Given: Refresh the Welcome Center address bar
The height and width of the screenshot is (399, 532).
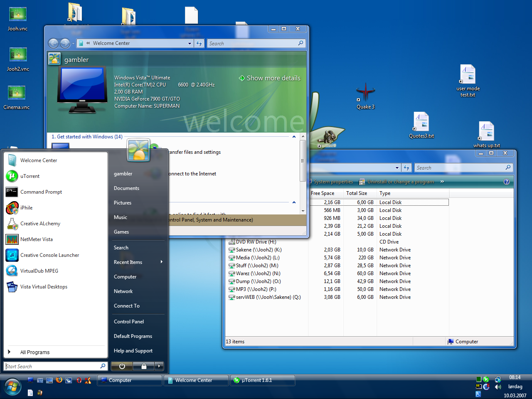Looking at the screenshot, I should 199,43.
